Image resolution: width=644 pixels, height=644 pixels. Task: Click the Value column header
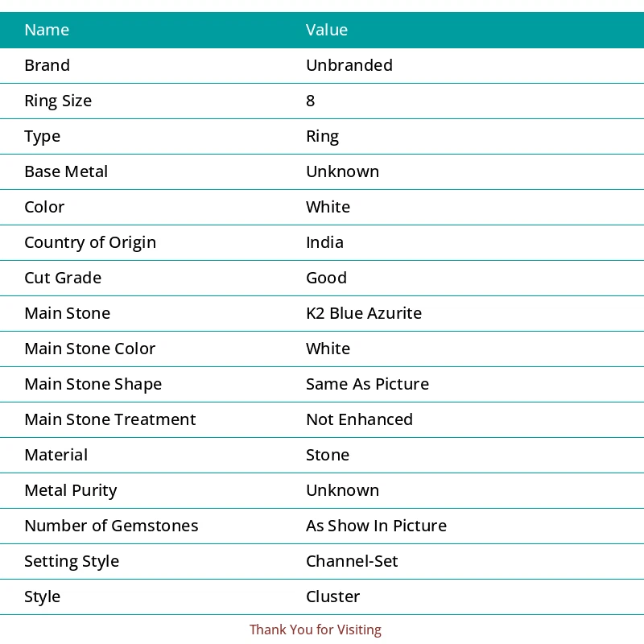[x=327, y=30]
